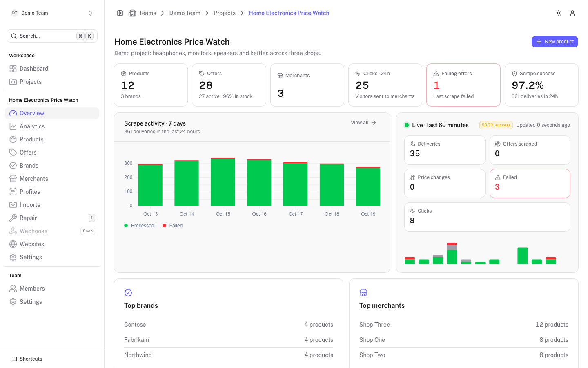The width and height of the screenshot is (588, 368).
Task: Click the Northwind brand row
Action: 229,355
